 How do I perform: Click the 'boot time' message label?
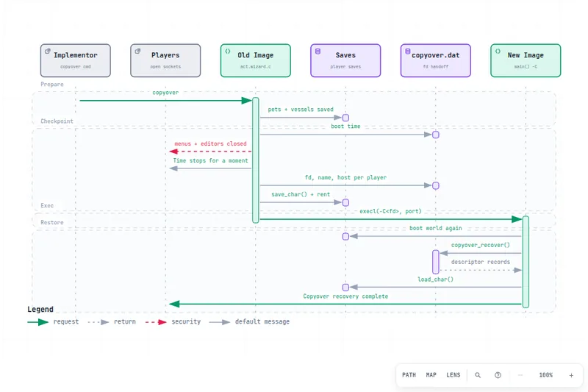345,126
